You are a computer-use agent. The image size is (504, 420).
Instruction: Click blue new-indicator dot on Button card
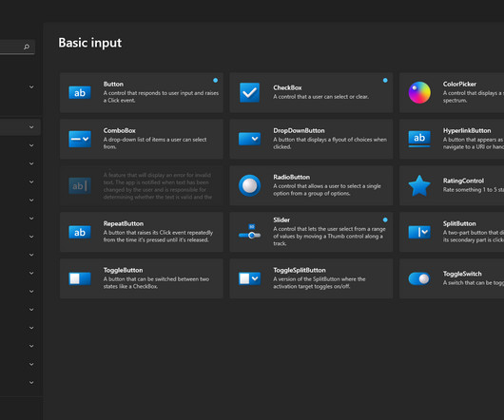(x=215, y=80)
